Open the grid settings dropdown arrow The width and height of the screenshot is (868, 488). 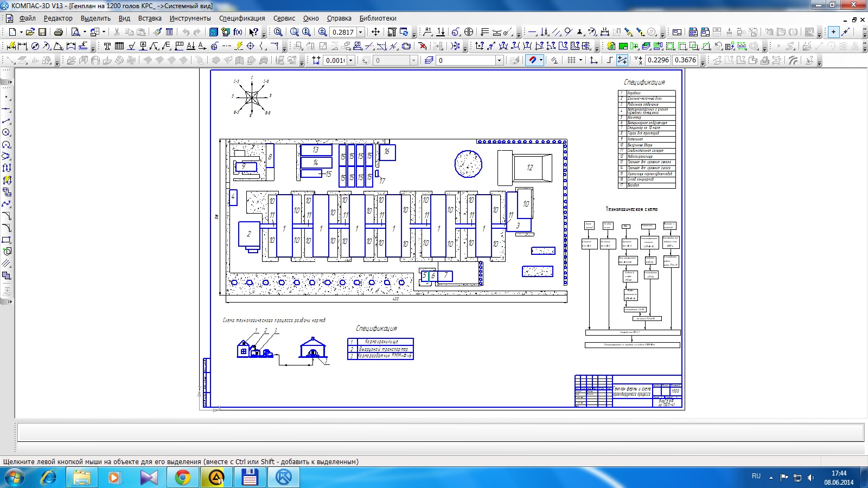tap(580, 60)
